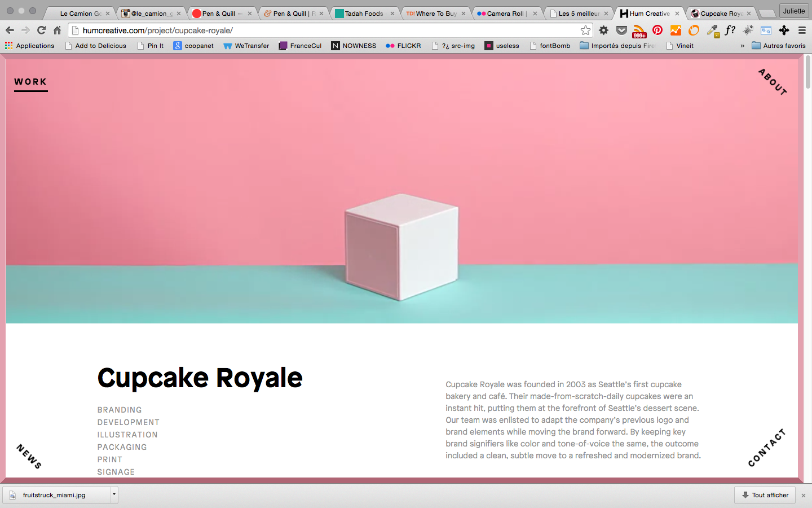Viewport: 812px width, 508px height.
Task: Click the f? font identifier extension
Action: click(730, 30)
